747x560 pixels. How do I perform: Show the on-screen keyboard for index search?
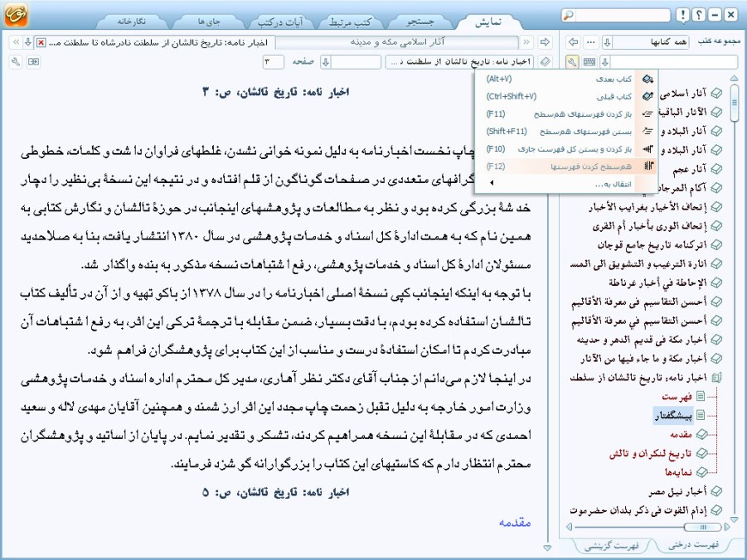coord(589,62)
